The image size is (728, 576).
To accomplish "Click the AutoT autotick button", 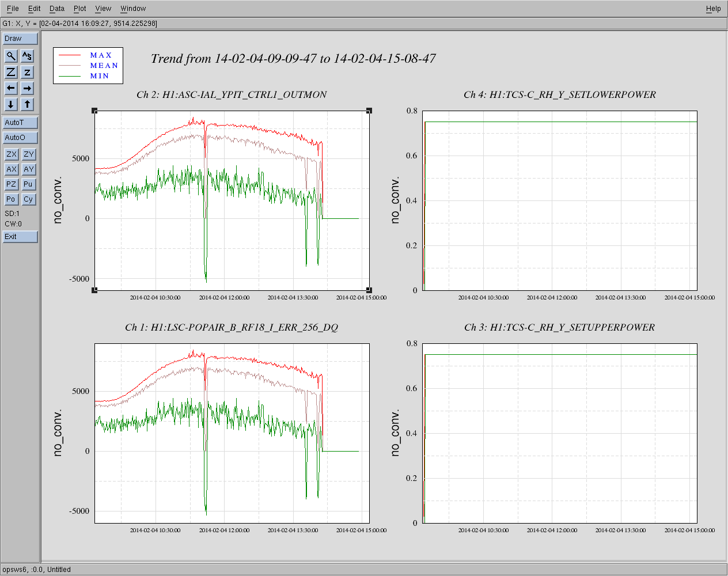I will tap(20, 123).
